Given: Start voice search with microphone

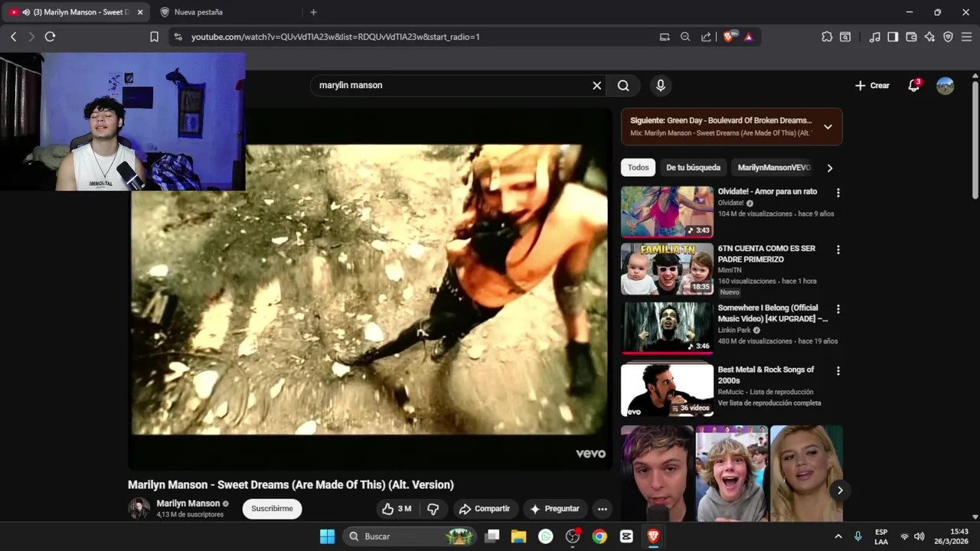Looking at the screenshot, I should [x=660, y=86].
